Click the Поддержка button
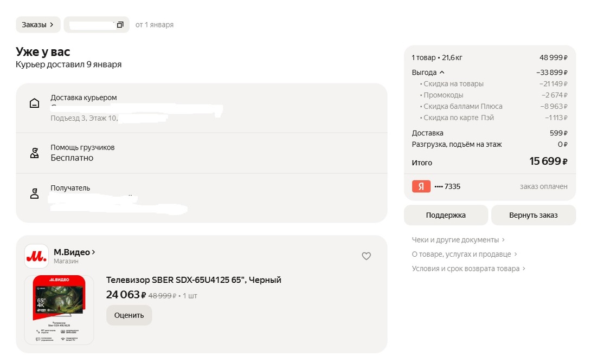The width and height of the screenshot is (591, 364). pyautogui.click(x=446, y=215)
